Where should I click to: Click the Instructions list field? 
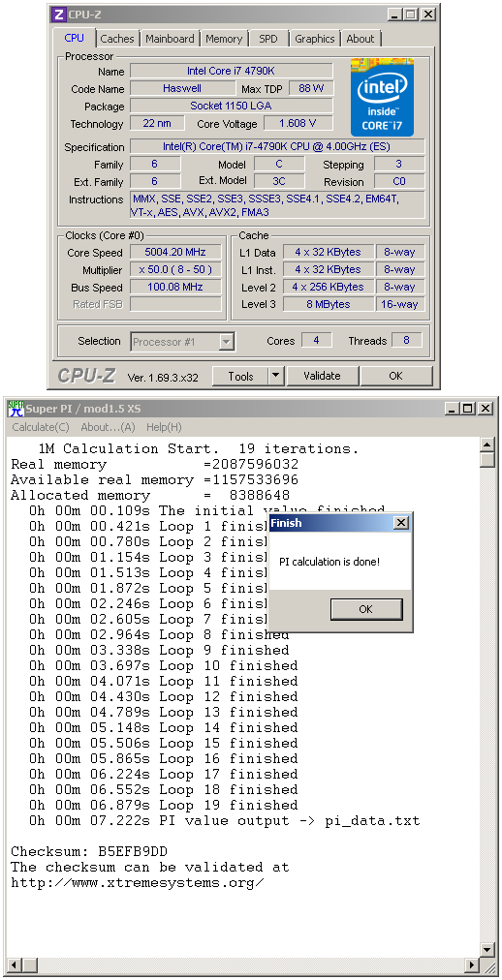(277, 205)
